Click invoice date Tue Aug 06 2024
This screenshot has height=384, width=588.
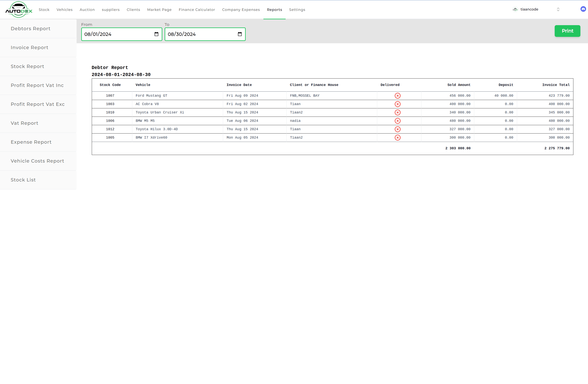pos(242,121)
